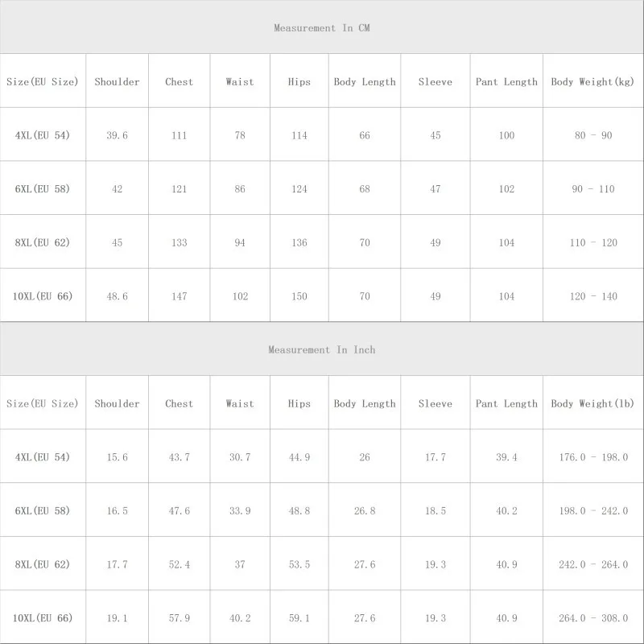The height and width of the screenshot is (644, 644).
Task: Click weight range 264.0 - 308.0
Action: (593, 618)
